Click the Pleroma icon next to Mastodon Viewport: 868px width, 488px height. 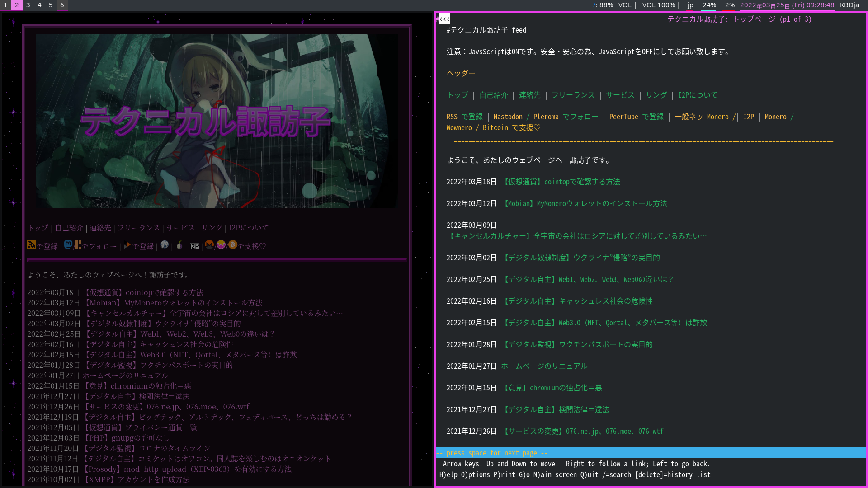pyautogui.click(x=78, y=245)
